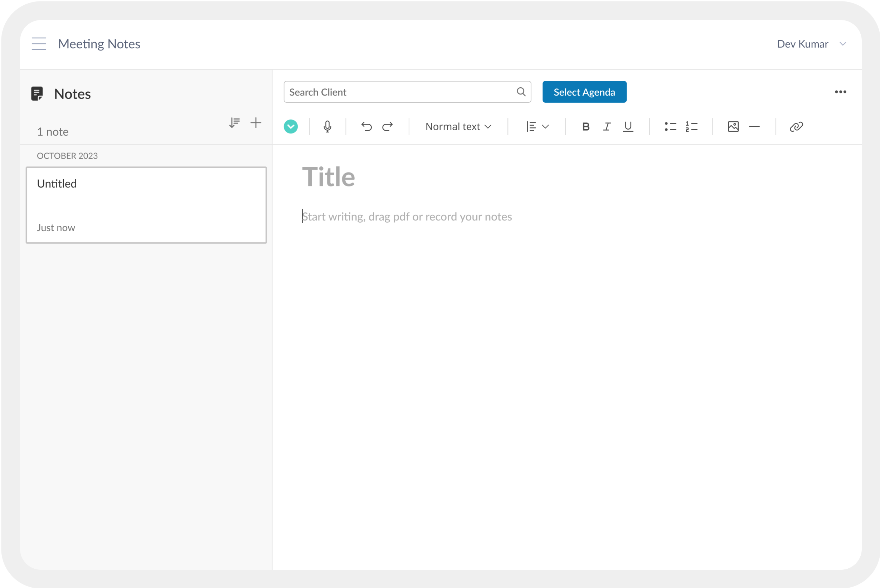Insert a horizontal divider line
Screen dimensions: 880x588
(754, 127)
